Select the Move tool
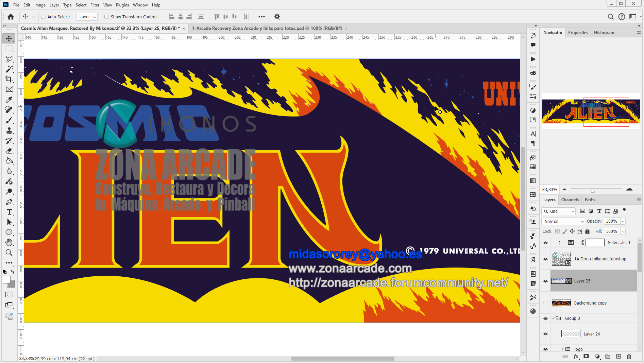644x363 pixels. click(x=9, y=38)
